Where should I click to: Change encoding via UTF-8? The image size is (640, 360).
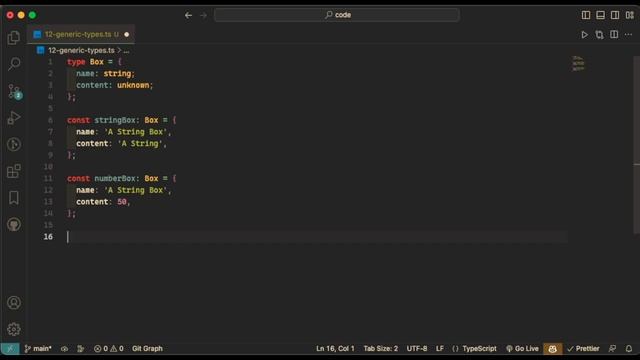point(417,349)
